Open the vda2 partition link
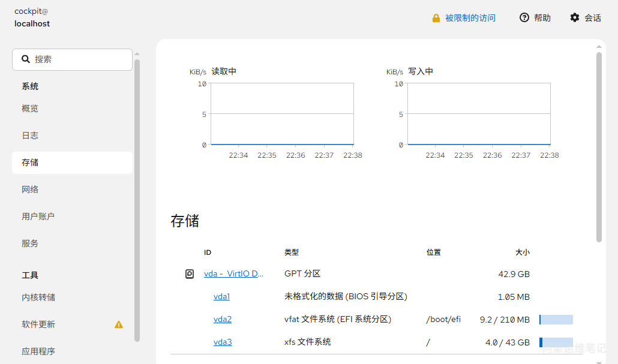The image size is (618, 364). (x=222, y=320)
